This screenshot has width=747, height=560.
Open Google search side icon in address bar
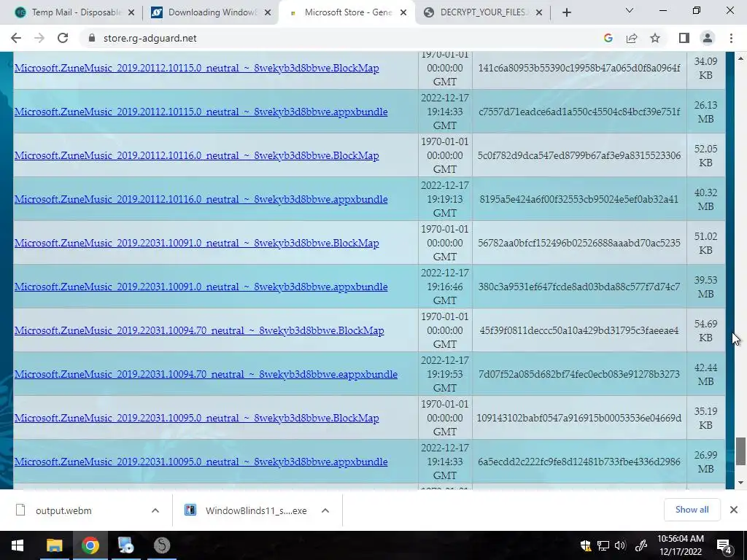(x=608, y=38)
